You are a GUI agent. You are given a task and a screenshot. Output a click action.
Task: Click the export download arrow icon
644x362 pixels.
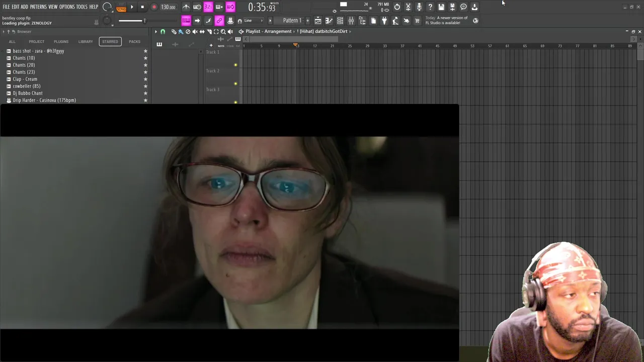[x=474, y=7]
